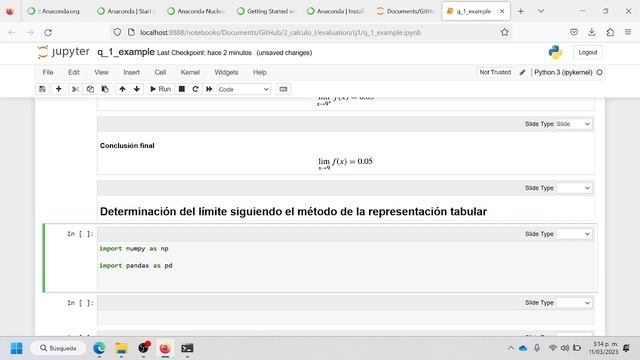Paste cells below icon in the toolbar
This screenshot has height=360, width=640.
[x=105, y=89]
